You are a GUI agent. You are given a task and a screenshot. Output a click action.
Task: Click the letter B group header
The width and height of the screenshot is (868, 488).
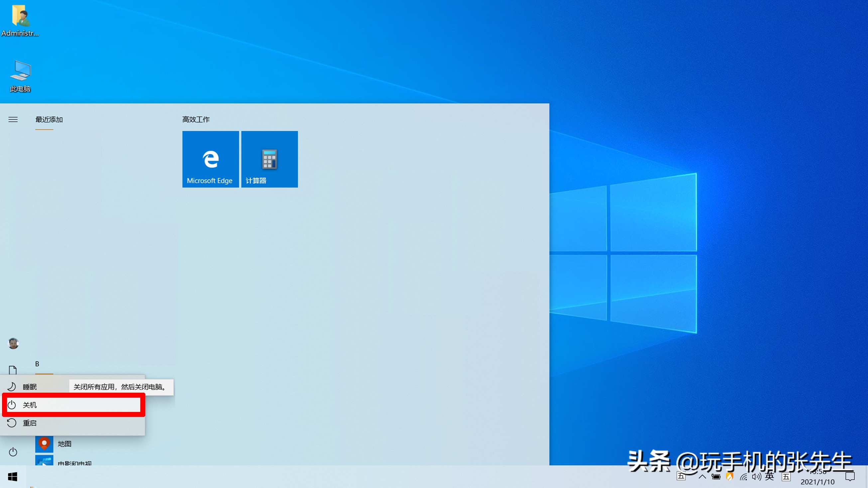tap(37, 364)
